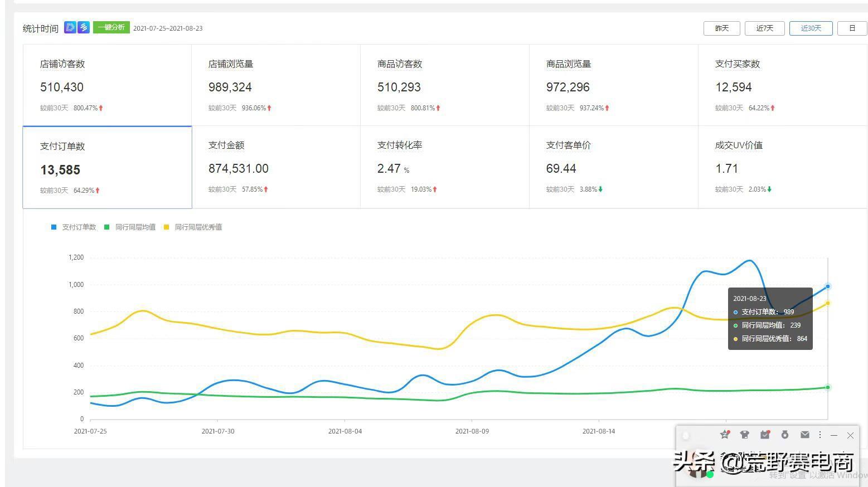Click the yellow data point at 2021-08-23

click(828, 303)
